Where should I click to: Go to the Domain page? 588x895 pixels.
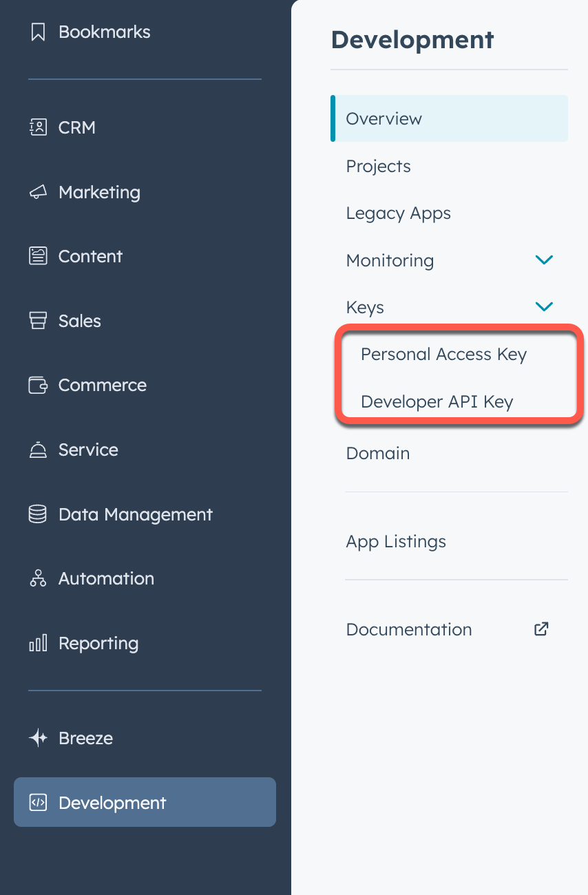pos(377,453)
